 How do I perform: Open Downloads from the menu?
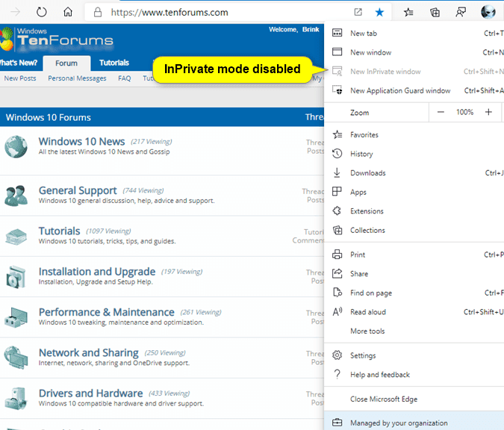(x=414, y=173)
